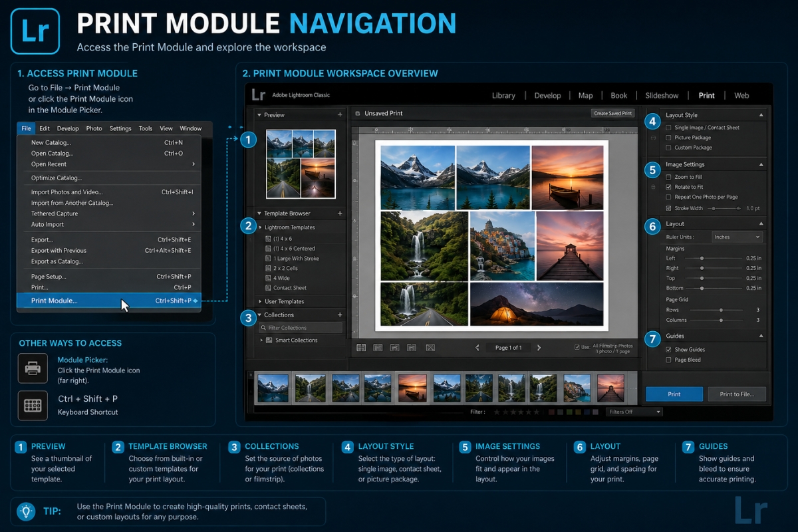Adjust the Stroke Width slider

(724, 208)
